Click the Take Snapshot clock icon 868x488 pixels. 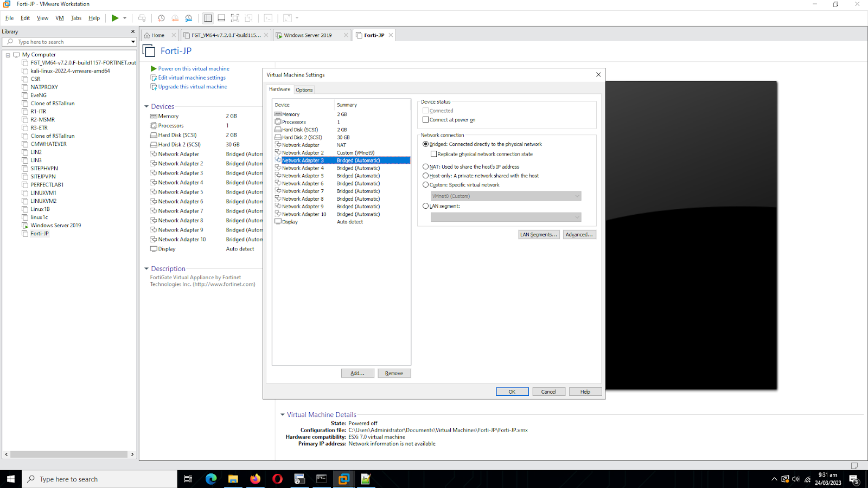pyautogui.click(x=161, y=18)
